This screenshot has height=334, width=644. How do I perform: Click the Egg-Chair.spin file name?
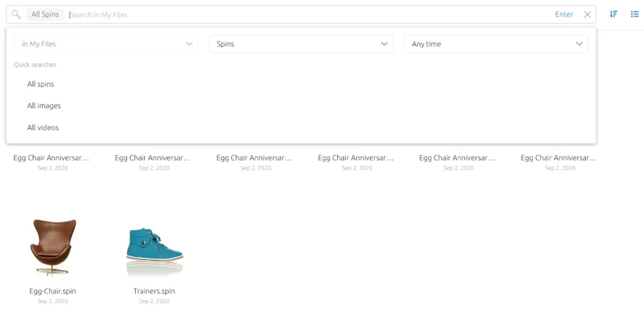(53, 291)
